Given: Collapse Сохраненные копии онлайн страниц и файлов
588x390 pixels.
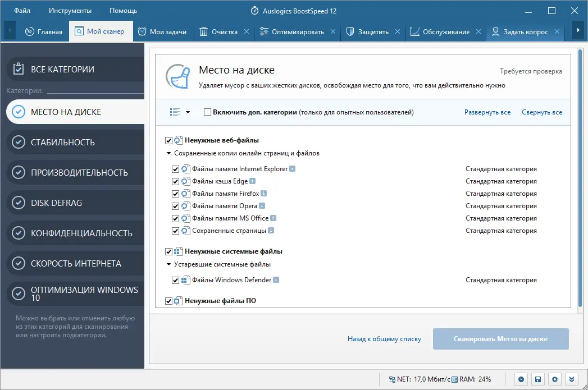Looking at the screenshot, I should [168, 153].
